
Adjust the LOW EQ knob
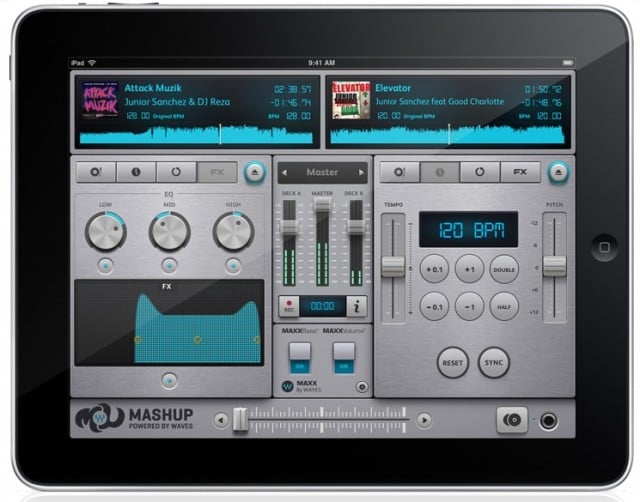coord(105,231)
